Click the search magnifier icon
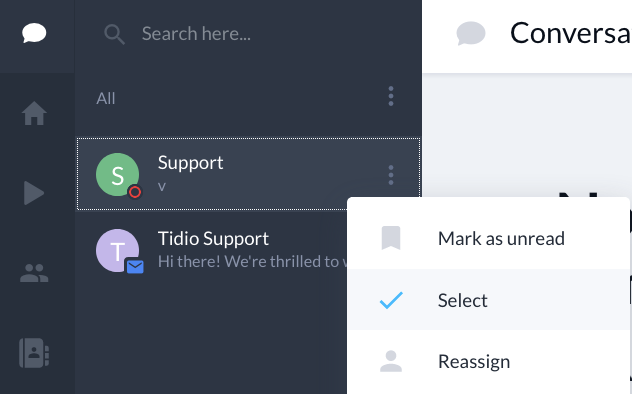 coord(114,34)
